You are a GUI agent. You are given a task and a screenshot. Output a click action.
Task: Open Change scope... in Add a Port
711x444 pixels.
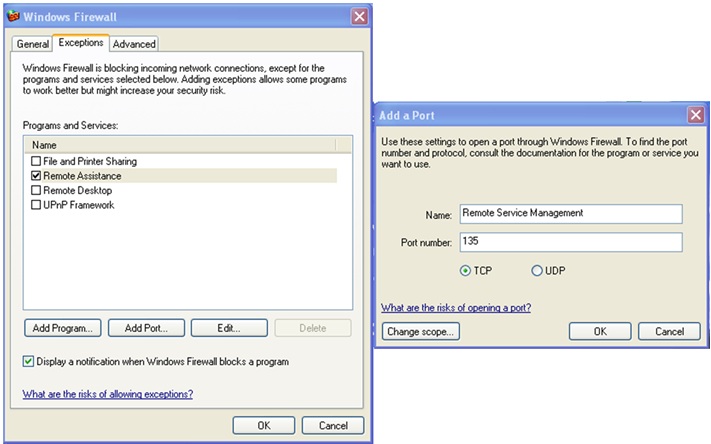420,332
